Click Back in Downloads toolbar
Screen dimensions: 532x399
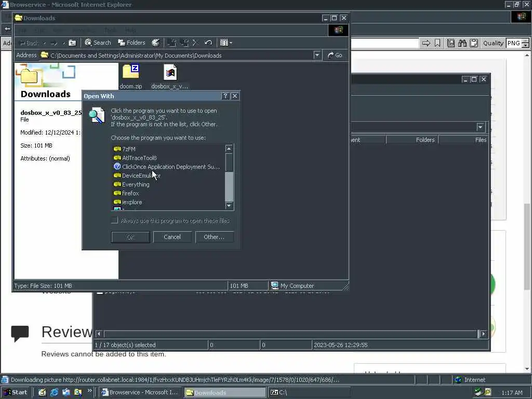click(29, 43)
